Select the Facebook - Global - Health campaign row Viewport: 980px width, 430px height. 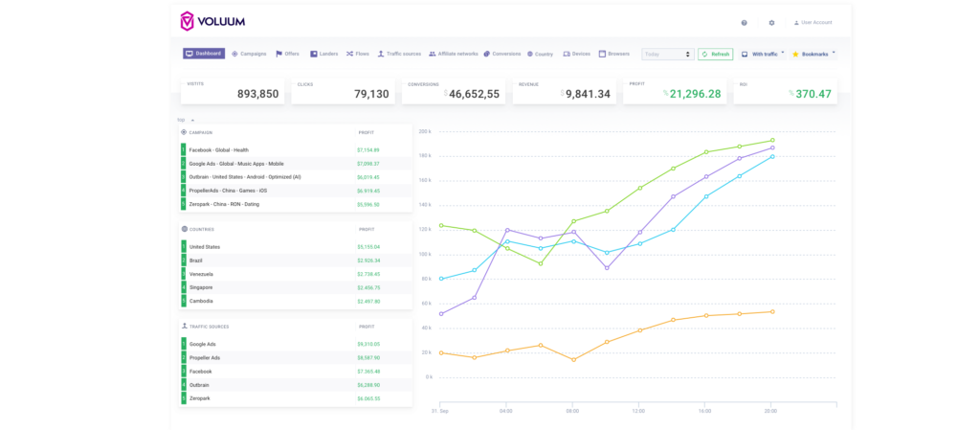[218, 150]
